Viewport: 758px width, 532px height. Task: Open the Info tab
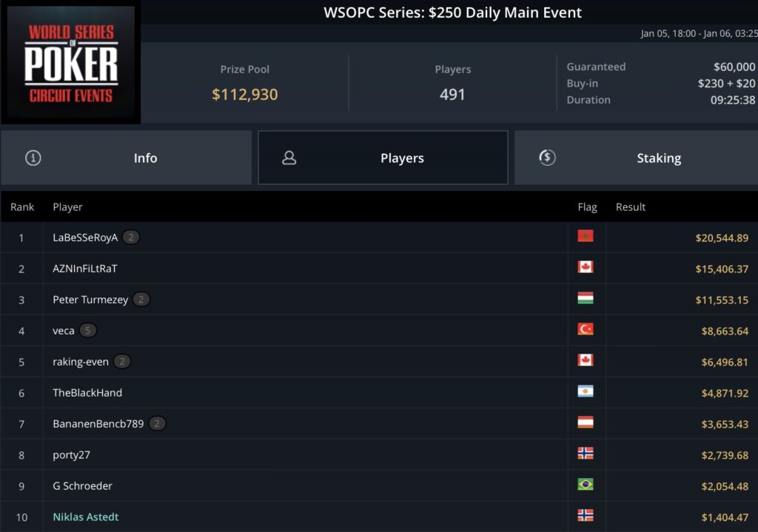coord(126,158)
